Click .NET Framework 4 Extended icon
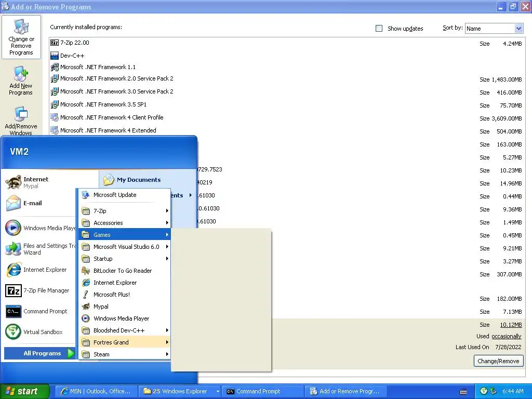532x399 pixels. [x=54, y=130]
